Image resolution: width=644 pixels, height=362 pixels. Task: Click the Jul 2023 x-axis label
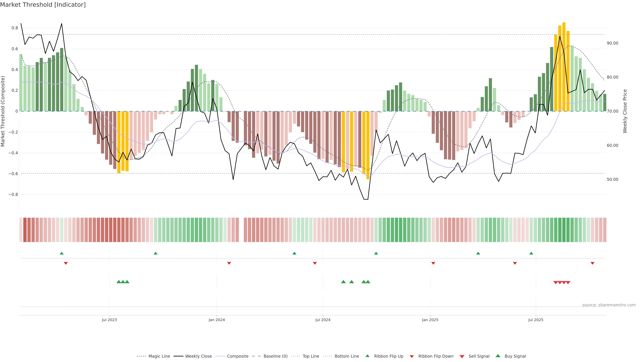109,320
